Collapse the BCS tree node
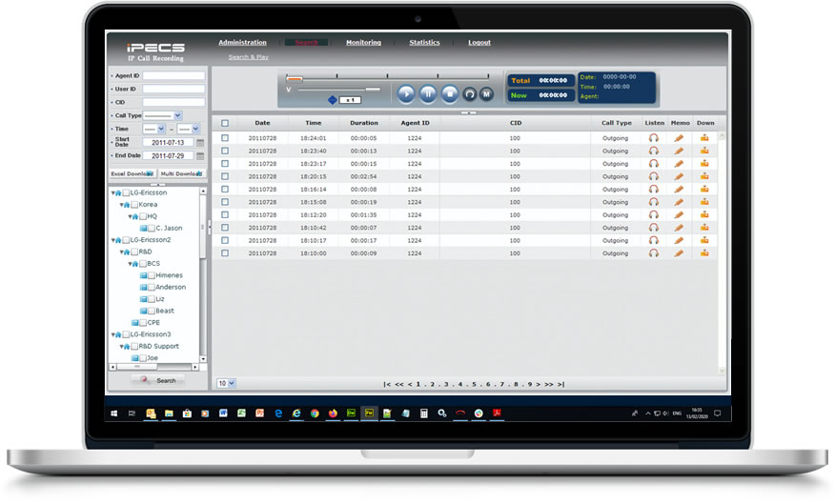 pyautogui.click(x=130, y=264)
